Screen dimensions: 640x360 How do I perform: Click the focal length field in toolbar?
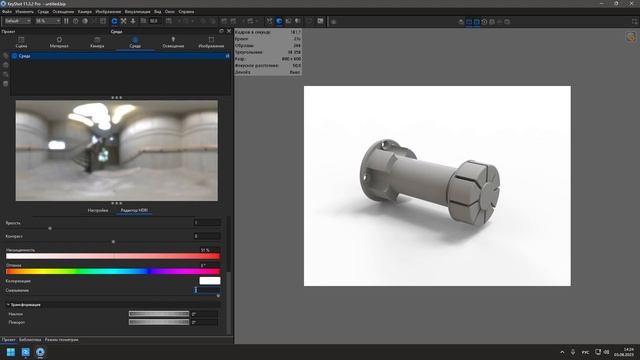click(x=155, y=21)
